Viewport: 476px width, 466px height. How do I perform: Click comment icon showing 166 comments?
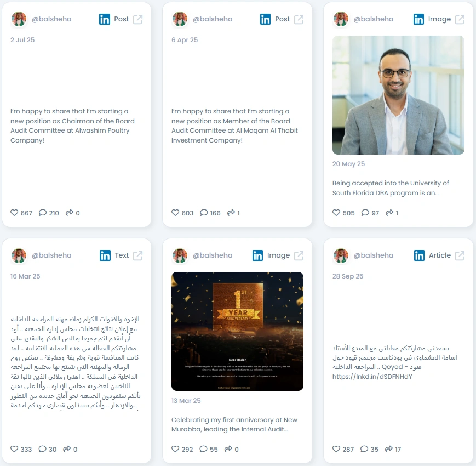click(204, 213)
